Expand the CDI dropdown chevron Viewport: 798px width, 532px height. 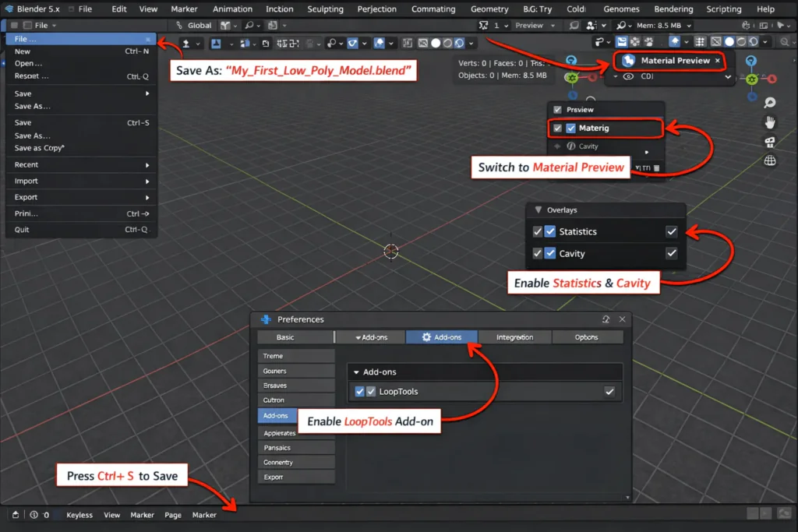(728, 77)
